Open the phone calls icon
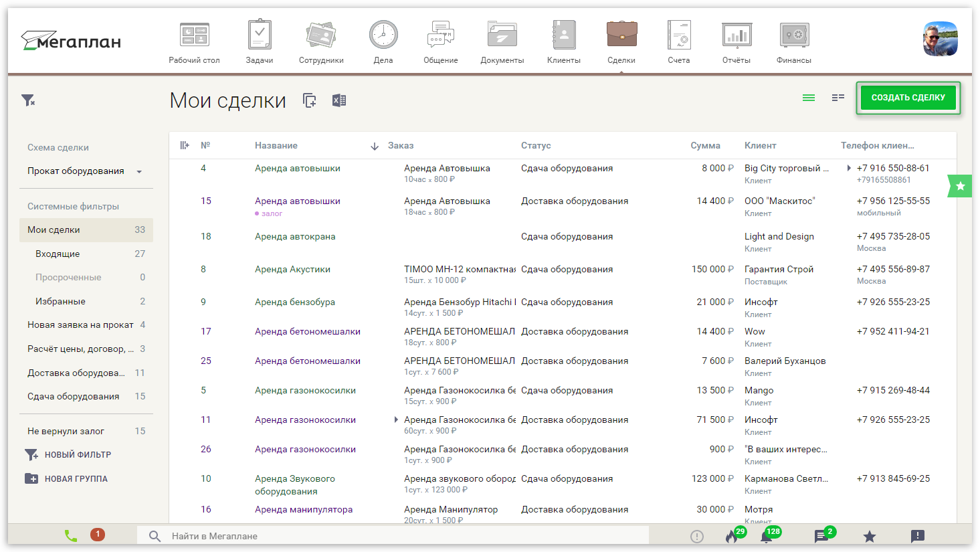Viewport: 980px width, 552px height. point(71,536)
